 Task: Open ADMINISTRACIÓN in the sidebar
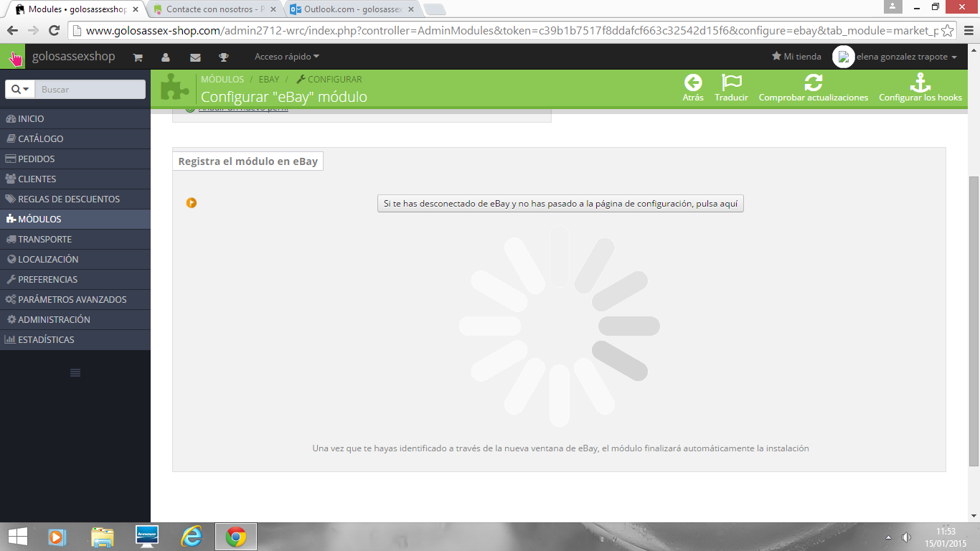75,320
